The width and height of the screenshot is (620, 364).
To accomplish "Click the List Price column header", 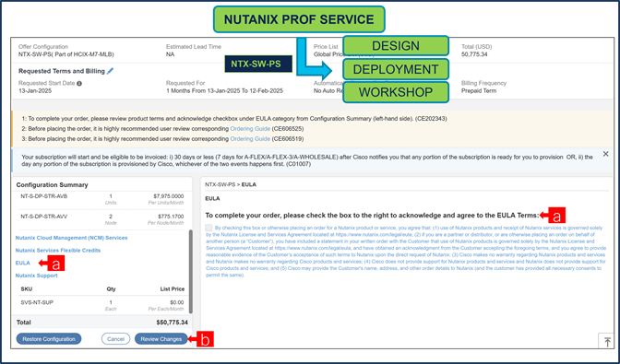I will (173, 289).
